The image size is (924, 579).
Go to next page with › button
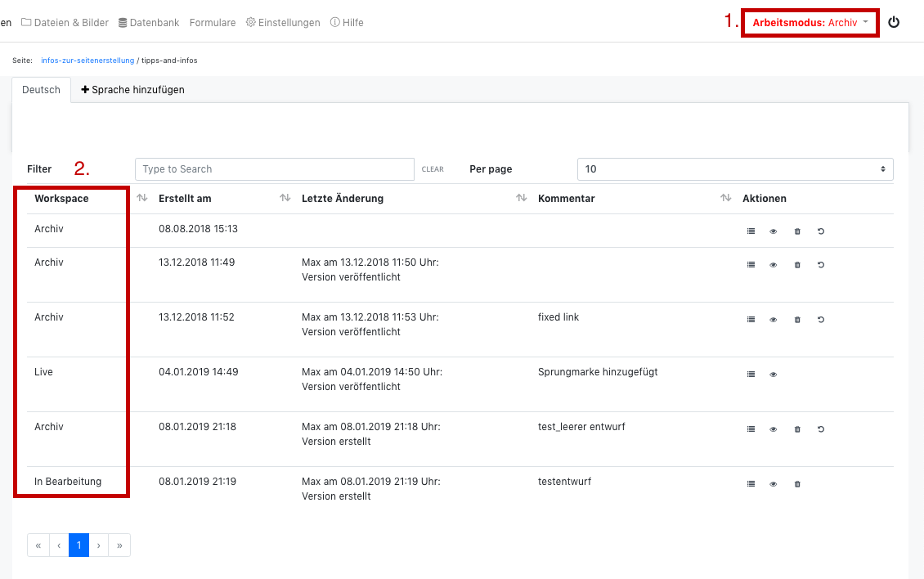click(98, 545)
